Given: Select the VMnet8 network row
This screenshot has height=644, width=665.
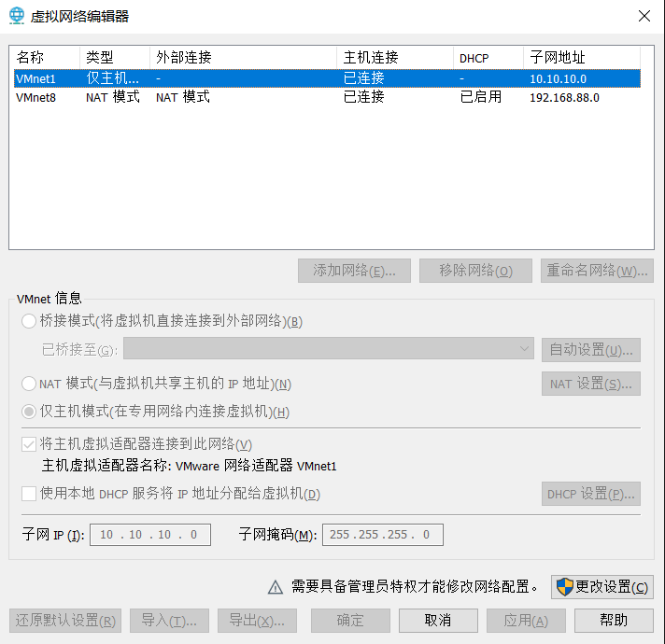Looking at the screenshot, I should [x=327, y=97].
